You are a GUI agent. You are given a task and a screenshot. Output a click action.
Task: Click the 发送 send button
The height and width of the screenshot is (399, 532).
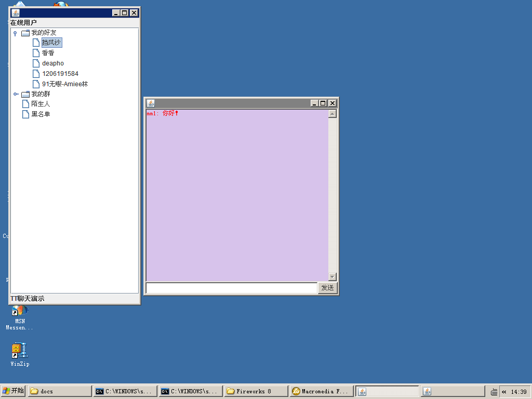pos(327,288)
